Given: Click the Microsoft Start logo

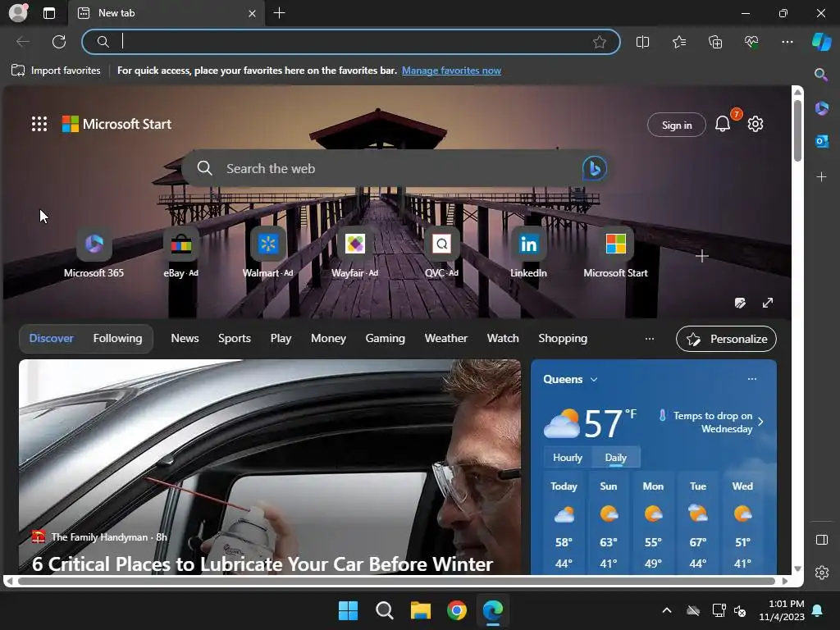Looking at the screenshot, I should 116,124.
